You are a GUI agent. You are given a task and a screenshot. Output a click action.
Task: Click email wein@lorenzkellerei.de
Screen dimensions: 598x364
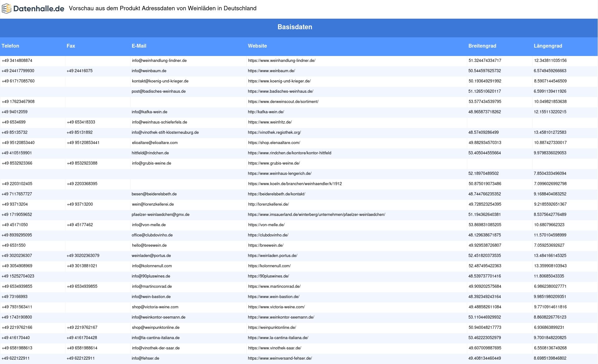point(153,204)
